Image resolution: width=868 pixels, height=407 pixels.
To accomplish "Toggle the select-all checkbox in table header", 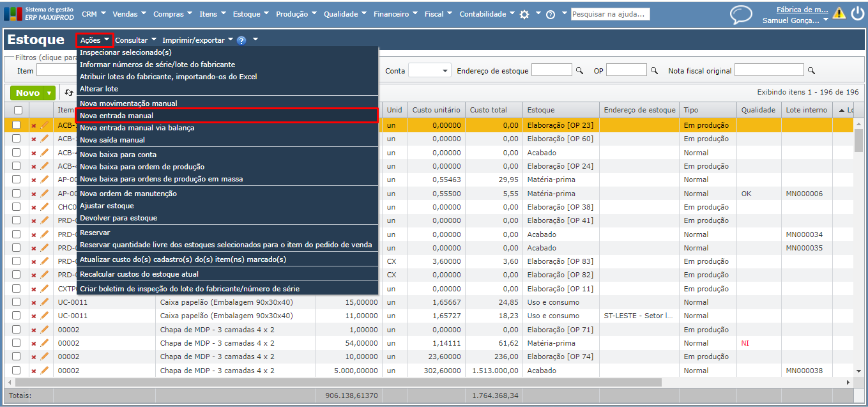I will 18,111.
